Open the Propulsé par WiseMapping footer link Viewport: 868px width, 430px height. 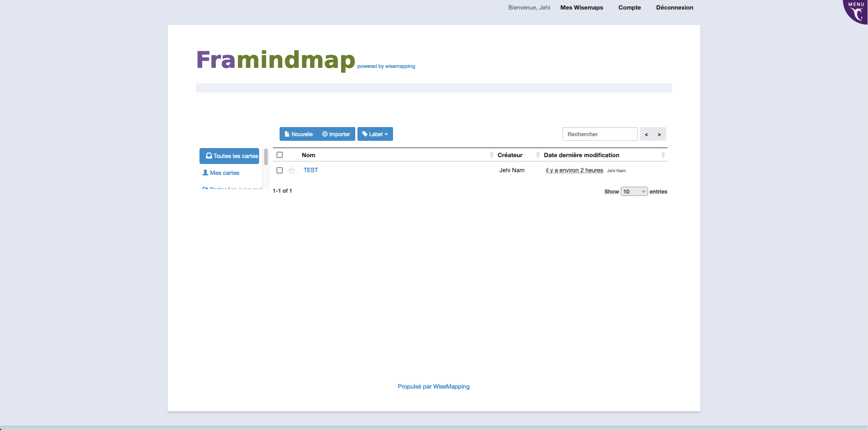[x=434, y=386]
